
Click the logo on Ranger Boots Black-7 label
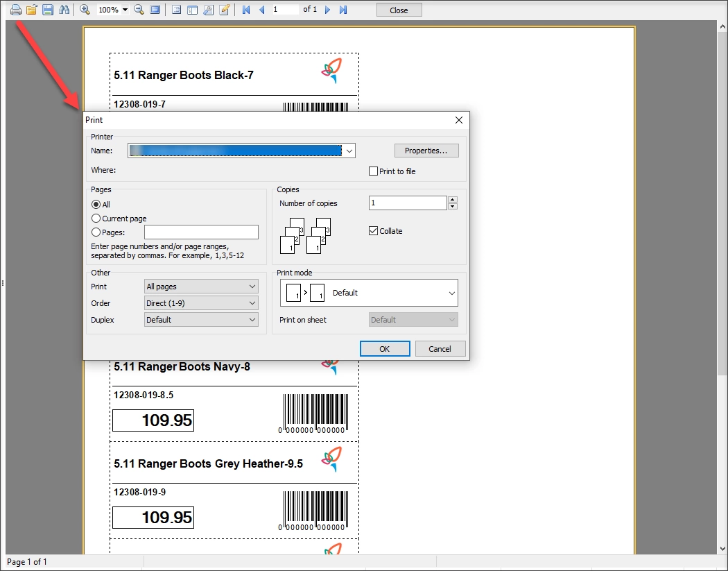pyautogui.click(x=332, y=71)
